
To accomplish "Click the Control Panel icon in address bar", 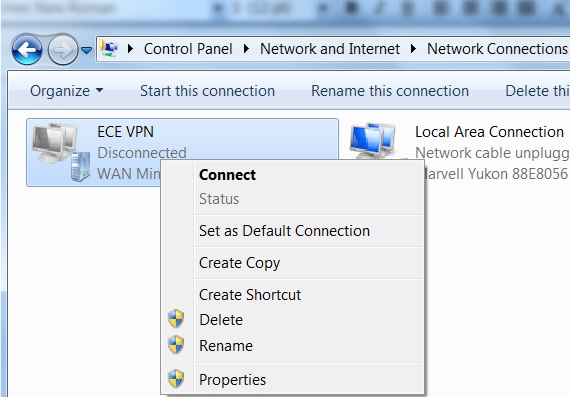I will pos(109,48).
